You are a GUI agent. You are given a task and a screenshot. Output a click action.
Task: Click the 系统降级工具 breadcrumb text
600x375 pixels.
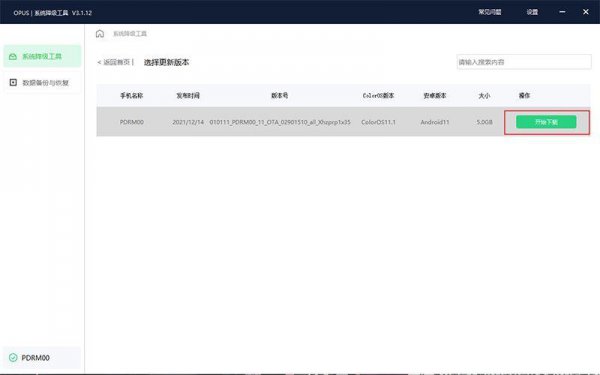pyautogui.click(x=130, y=34)
